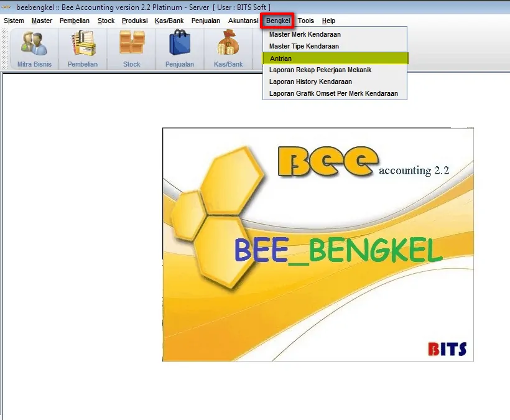Image resolution: width=510 pixels, height=420 pixels.
Task: Open Laporan History Kendaraan
Action: click(335, 82)
